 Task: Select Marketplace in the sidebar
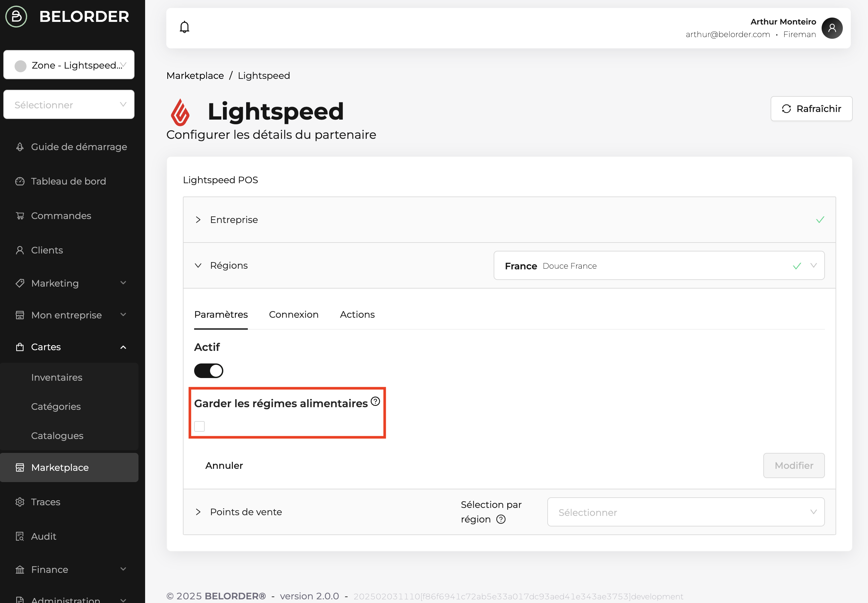coord(70,467)
